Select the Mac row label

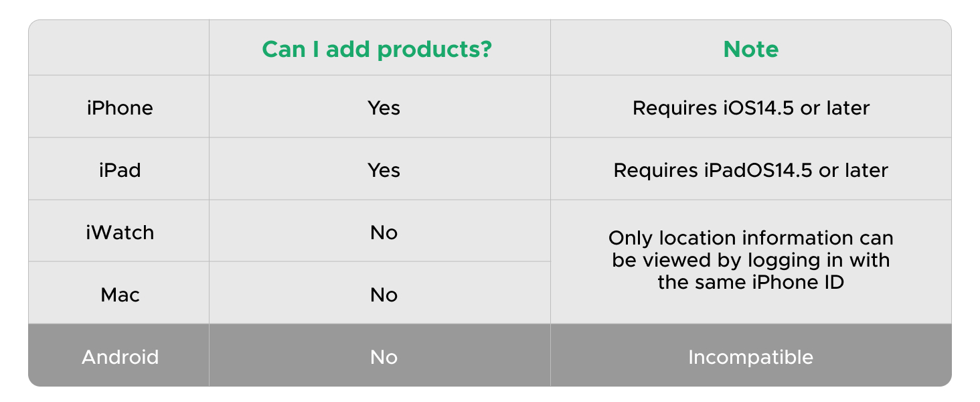click(120, 295)
